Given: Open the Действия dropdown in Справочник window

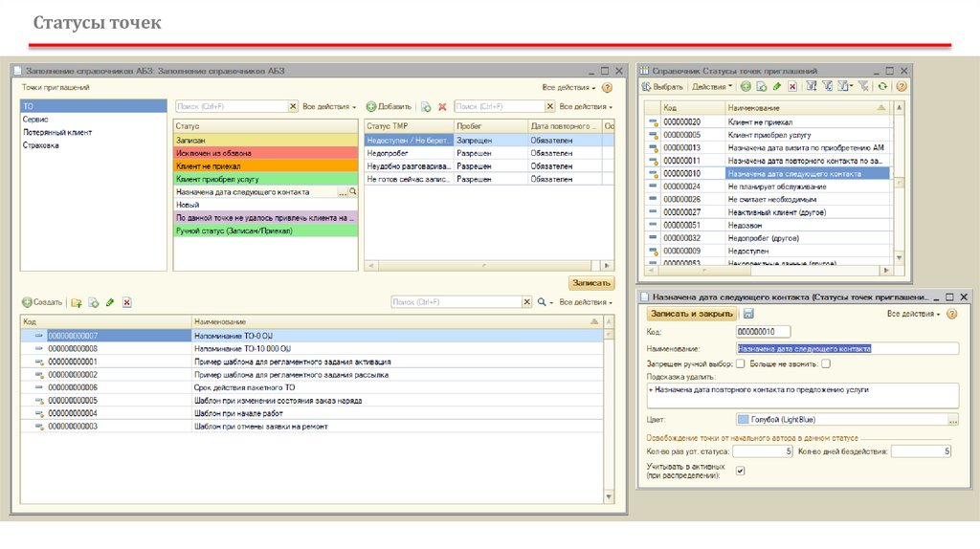Looking at the screenshot, I should [711, 86].
